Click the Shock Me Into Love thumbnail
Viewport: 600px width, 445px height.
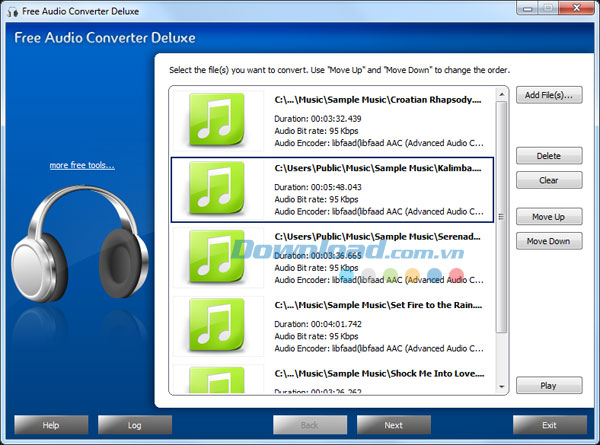coord(217,380)
